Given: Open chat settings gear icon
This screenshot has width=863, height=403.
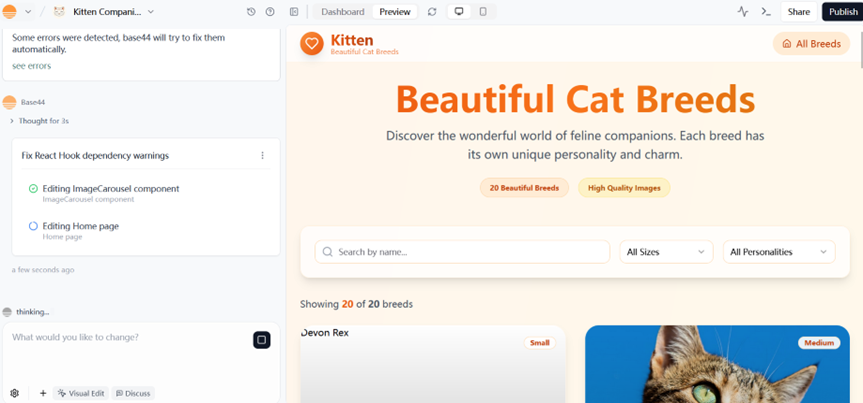Looking at the screenshot, I should pyautogui.click(x=14, y=393).
